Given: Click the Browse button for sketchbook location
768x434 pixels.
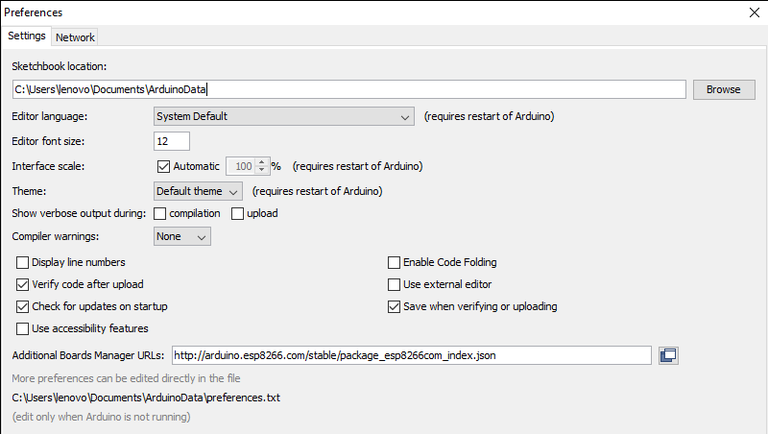Looking at the screenshot, I should 723,89.
